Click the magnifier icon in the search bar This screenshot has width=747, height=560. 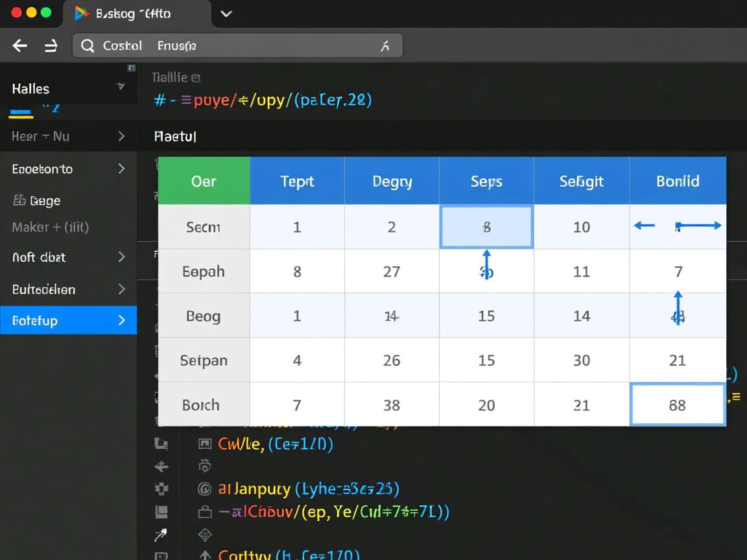(x=87, y=45)
